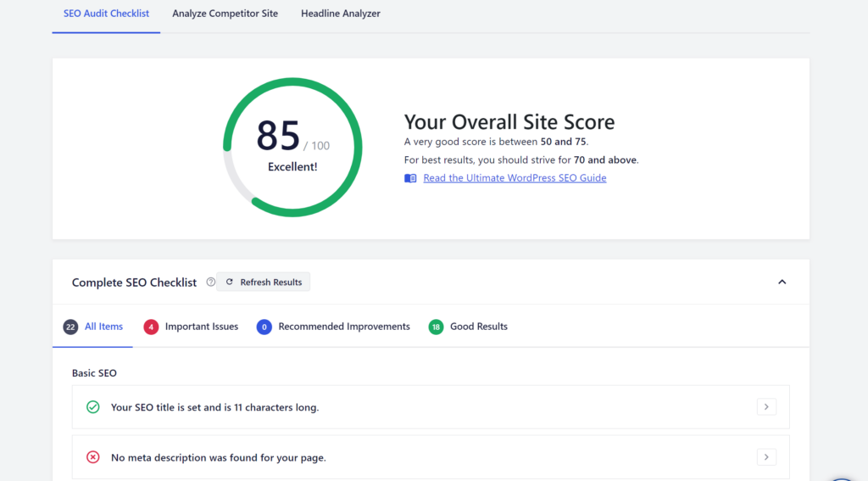Show only Important Issues
868x481 pixels.
[201, 327]
